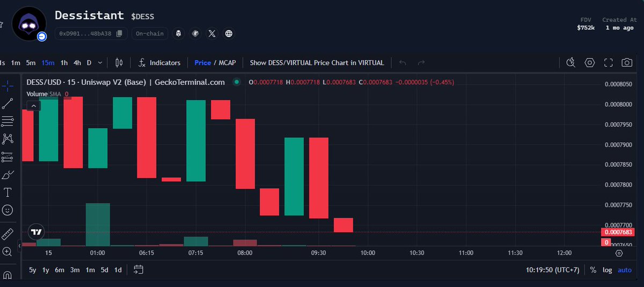The image size is (644, 287).
Task: Select the D daily timeframe
Action: [x=89, y=63]
